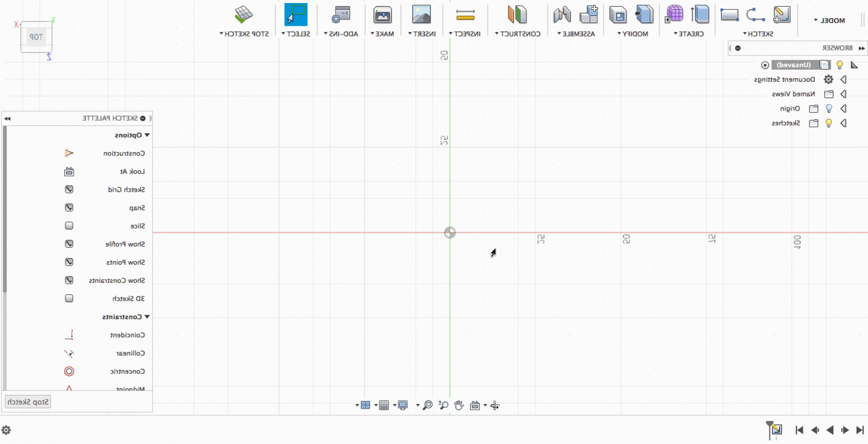The image size is (868, 444).
Task: Click the Assemble new component icon
Action: pos(589,15)
